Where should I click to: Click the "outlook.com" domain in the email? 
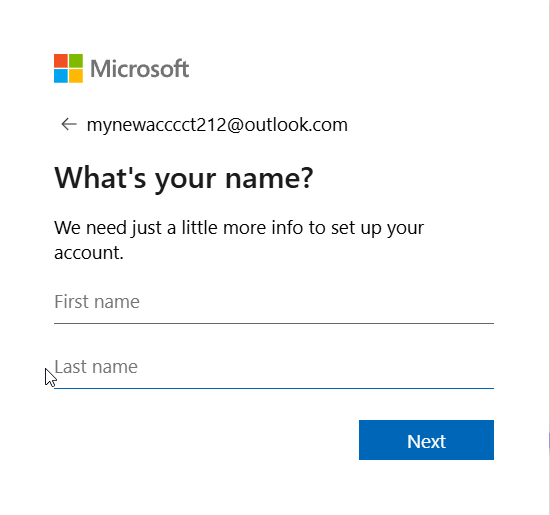pos(296,125)
